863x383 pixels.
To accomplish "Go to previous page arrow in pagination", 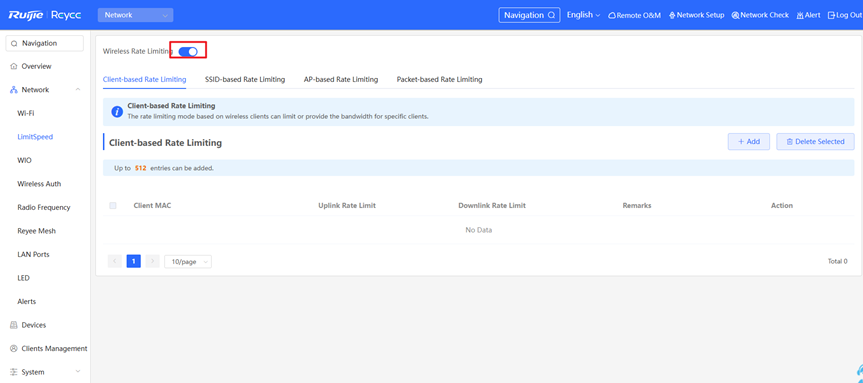I will click(x=114, y=261).
